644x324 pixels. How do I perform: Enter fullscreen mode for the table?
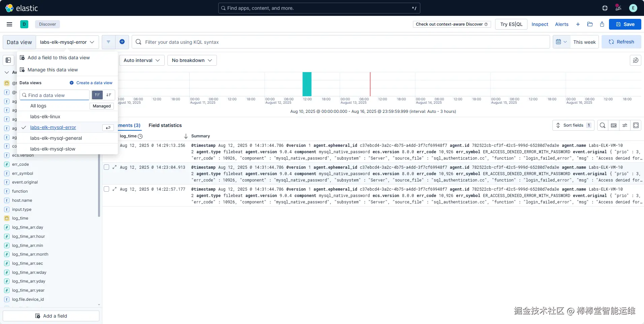[636, 125]
